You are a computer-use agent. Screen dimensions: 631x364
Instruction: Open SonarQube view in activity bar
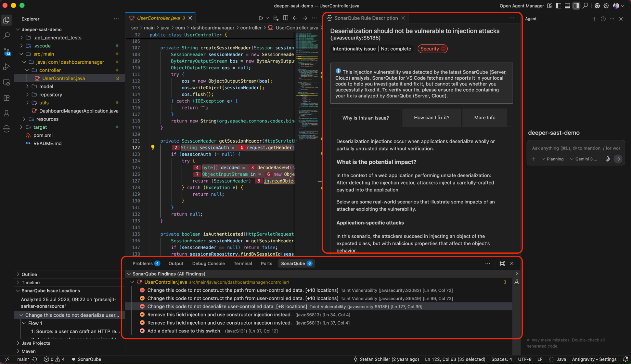(x=6, y=129)
